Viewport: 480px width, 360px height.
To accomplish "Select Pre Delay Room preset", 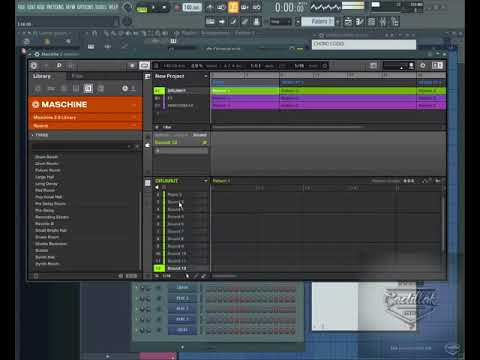I will (x=50, y=204).
